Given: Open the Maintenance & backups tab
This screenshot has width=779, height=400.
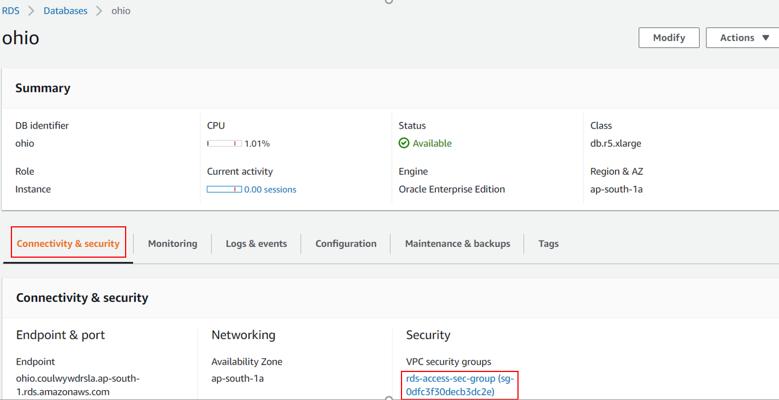Looking at the screenshot, I should coord(458,243).
